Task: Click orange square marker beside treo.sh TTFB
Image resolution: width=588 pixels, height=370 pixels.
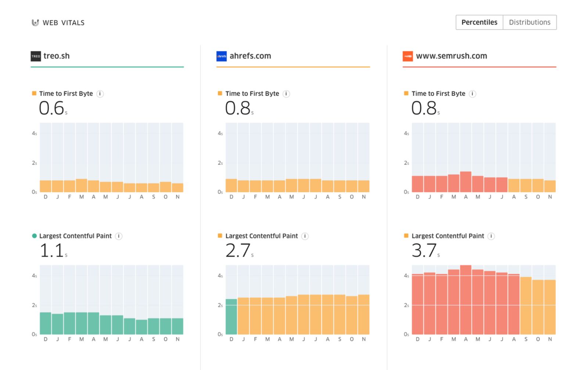Action: [34, 93]
